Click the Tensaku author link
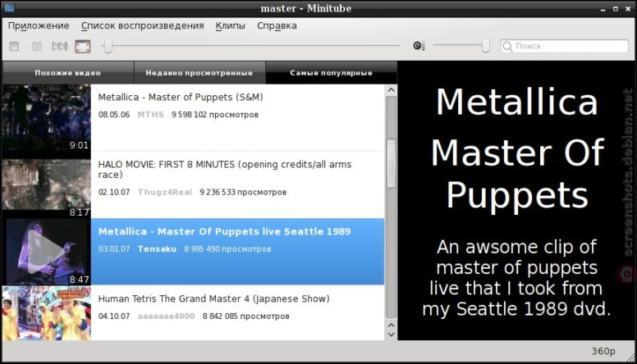637x364 pixels. (x=157, y=248)
